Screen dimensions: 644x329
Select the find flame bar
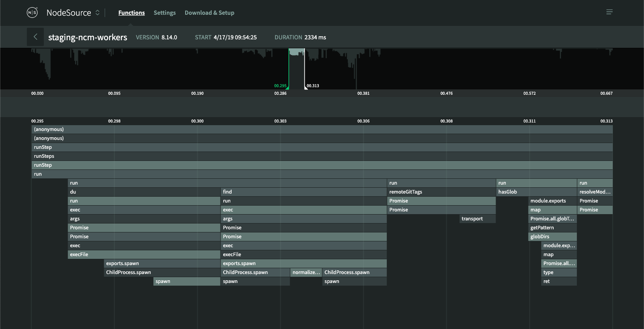pyautogui.click(x=304, y=192)
